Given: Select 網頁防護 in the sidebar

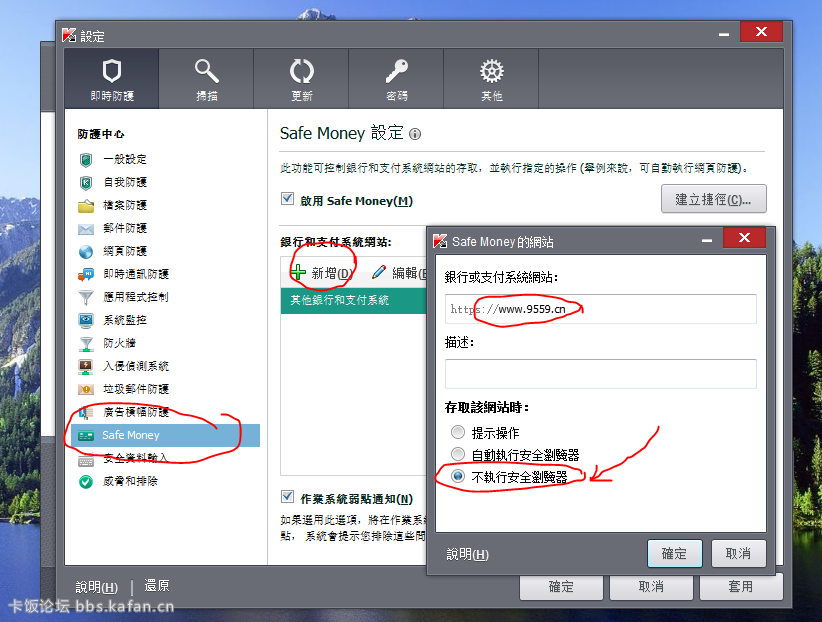Looking at the screenshot, I should (x=125, y=251).
